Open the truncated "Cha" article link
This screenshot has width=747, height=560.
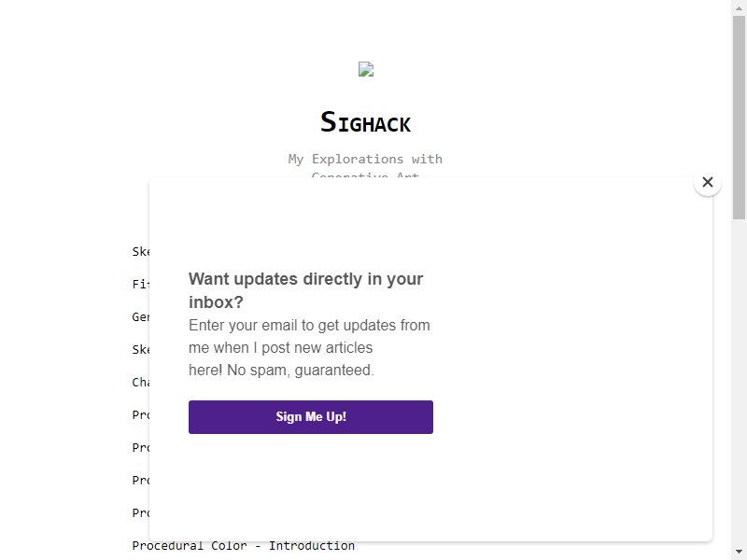tap(141, 383)
